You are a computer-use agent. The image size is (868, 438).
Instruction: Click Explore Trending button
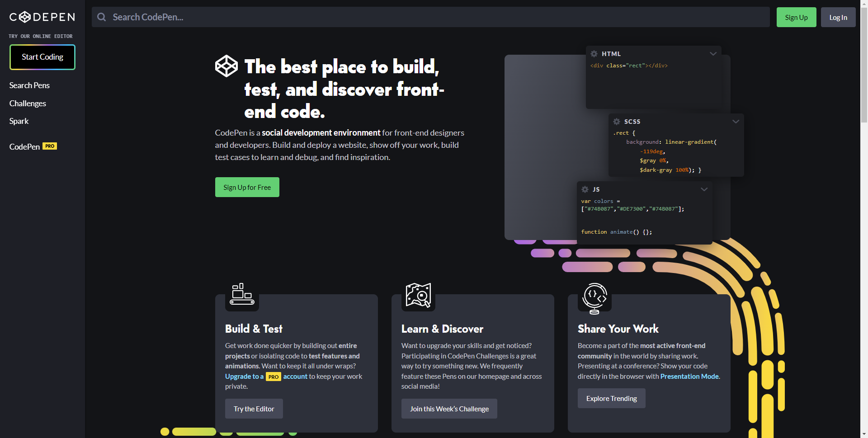coord(612,398)
